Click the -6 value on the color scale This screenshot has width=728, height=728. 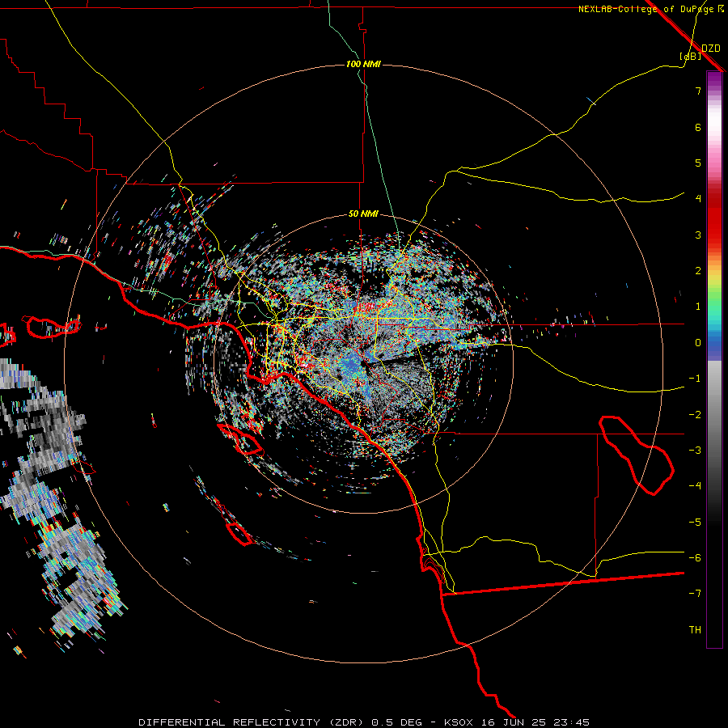click(x=695, y=558)
